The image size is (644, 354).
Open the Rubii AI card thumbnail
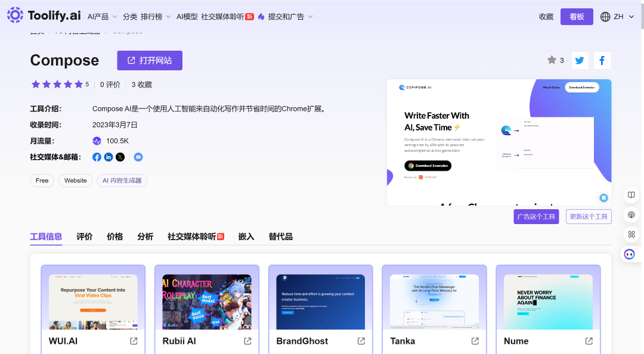tap(206, 302)
